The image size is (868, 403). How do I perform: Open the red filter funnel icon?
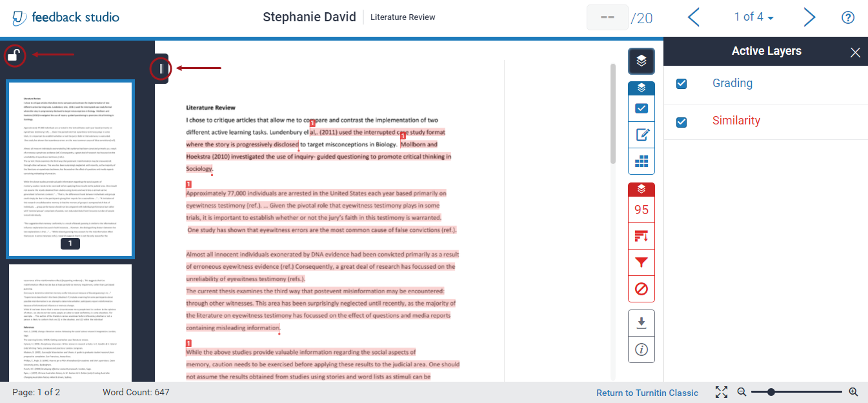(641, 262)
